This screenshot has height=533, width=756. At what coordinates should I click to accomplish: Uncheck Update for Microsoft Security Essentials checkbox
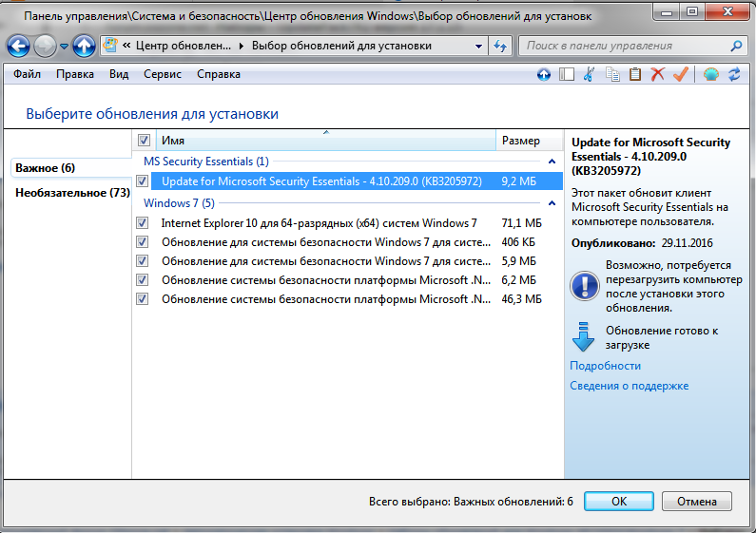[143, 181]
